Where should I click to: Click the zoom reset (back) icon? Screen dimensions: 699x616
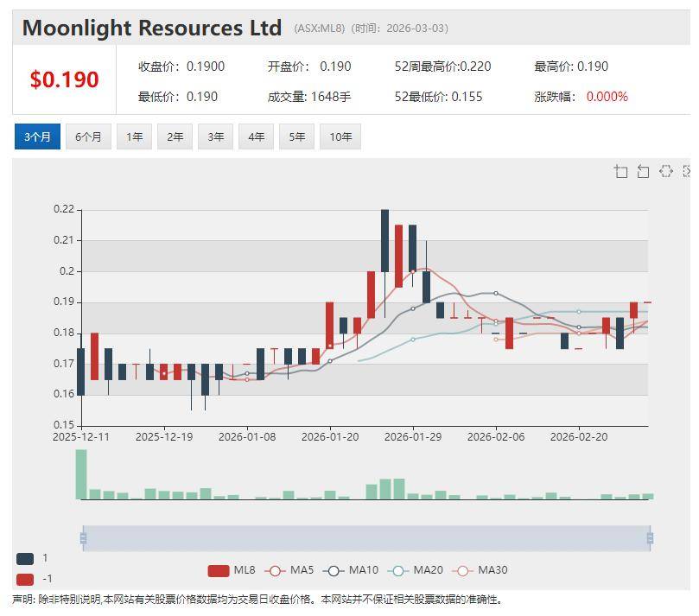643,171
